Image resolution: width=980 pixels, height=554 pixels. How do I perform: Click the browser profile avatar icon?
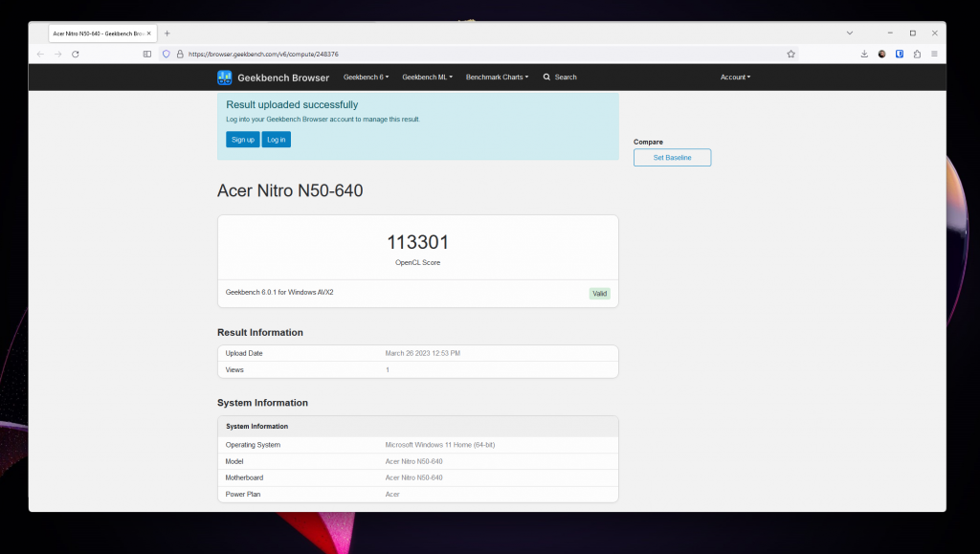(881, 55)
